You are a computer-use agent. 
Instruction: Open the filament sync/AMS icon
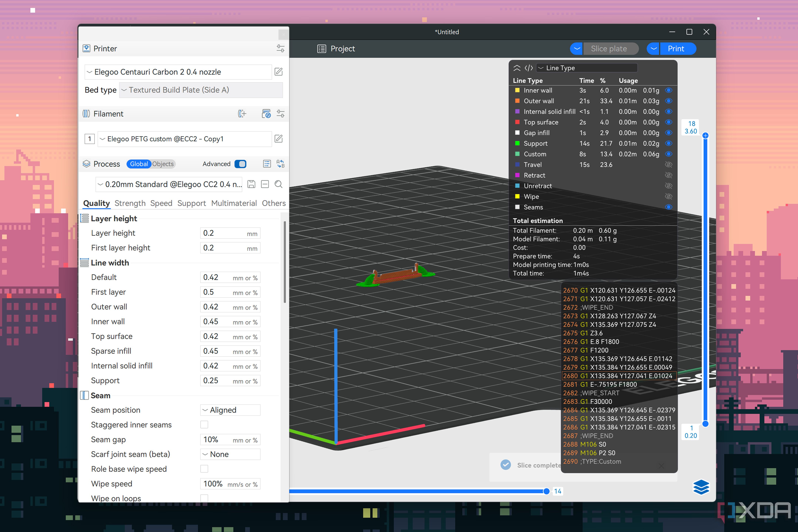click(266, 114)
